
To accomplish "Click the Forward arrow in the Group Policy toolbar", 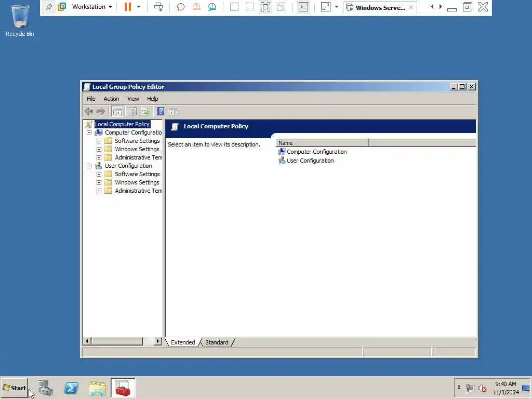I will [x=100, y=111].
